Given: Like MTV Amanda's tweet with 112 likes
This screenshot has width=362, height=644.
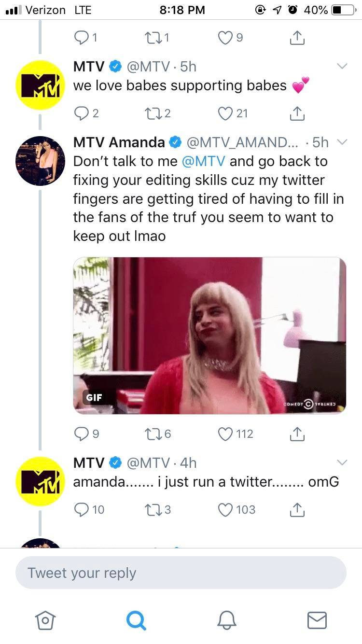Looking at the screenshot, I should (x=226, y=434).
